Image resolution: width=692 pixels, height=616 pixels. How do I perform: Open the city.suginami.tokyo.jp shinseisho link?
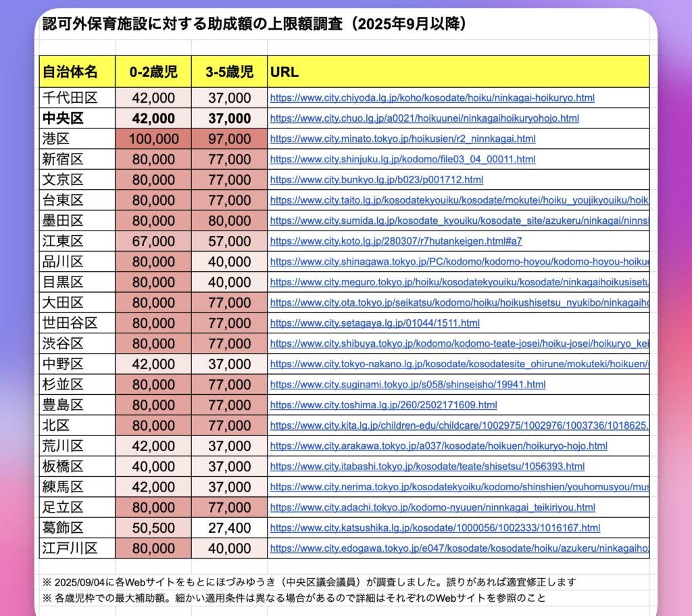[x=407, y=384]
